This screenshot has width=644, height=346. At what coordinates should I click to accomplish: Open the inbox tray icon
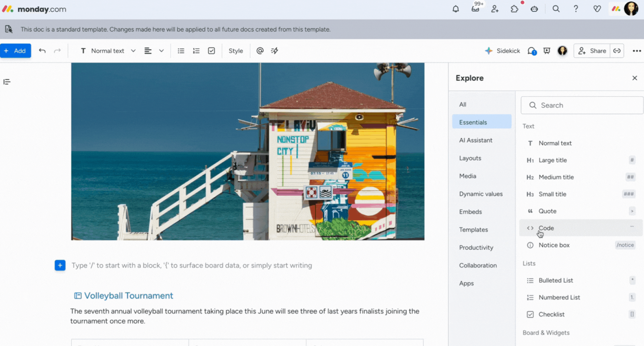475,9
